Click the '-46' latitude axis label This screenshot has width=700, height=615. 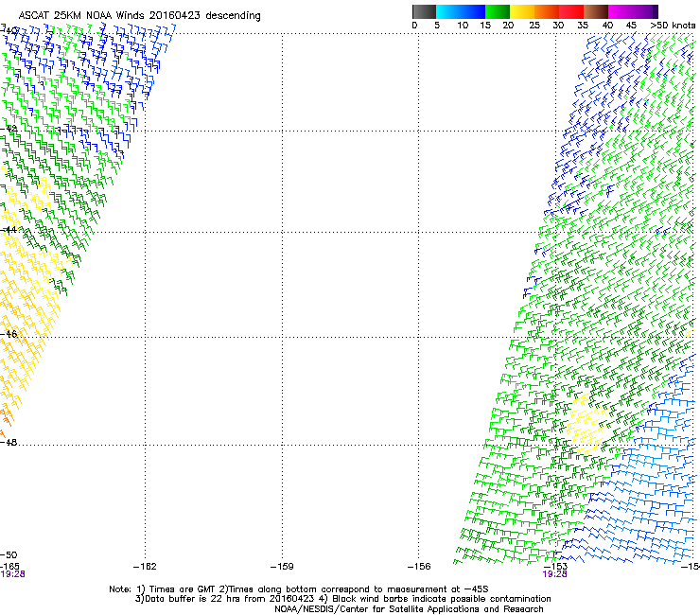[x=9, y=334]
